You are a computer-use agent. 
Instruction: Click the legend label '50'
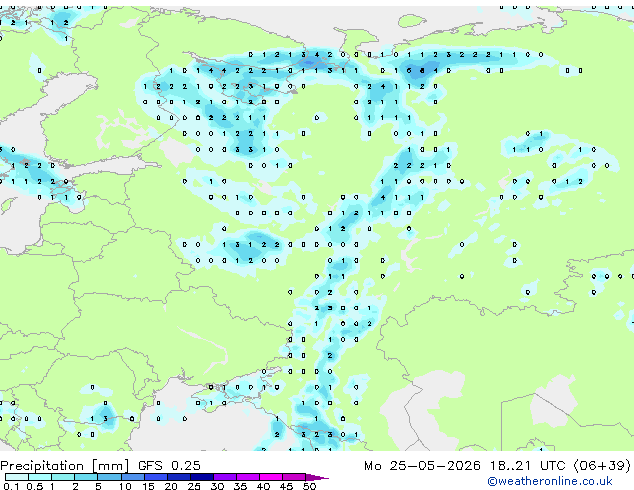(x=309, y=486)
